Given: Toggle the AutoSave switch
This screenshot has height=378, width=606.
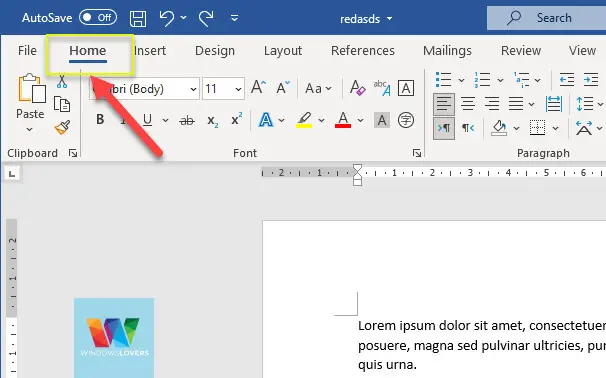Looking at the screenshot, I should coord(98,18).
